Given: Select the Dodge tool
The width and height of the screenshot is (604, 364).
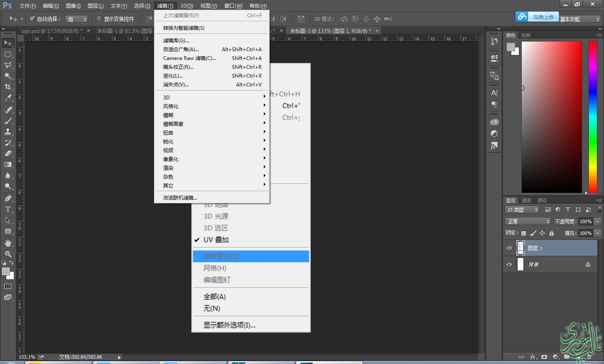Looking at the screenshot, I should 8,186.
